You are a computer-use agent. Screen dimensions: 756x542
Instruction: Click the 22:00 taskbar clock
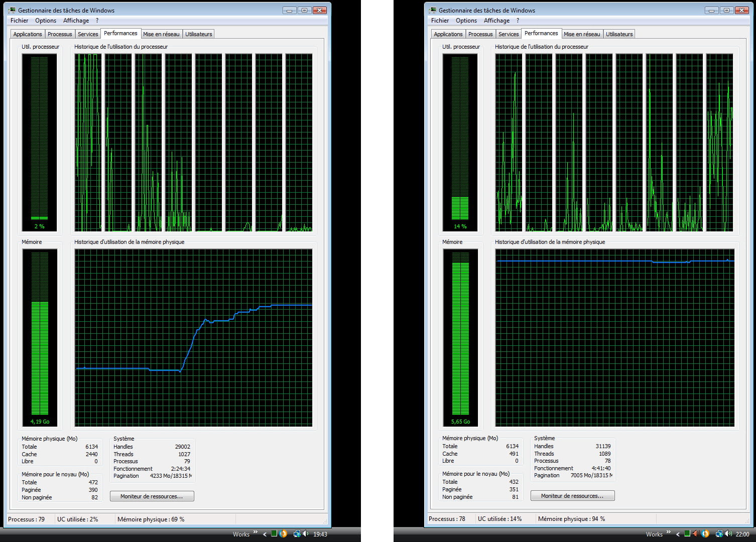(742, 534)
